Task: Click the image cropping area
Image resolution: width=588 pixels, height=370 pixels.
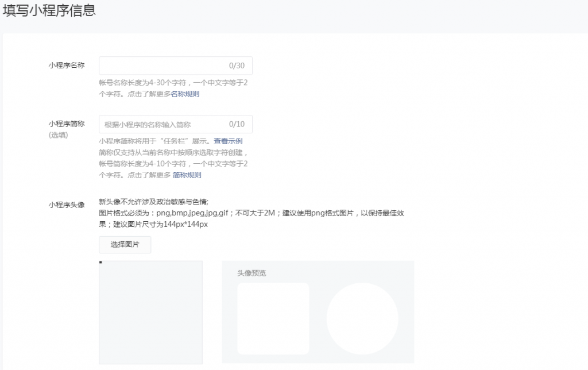Action: 150,313
